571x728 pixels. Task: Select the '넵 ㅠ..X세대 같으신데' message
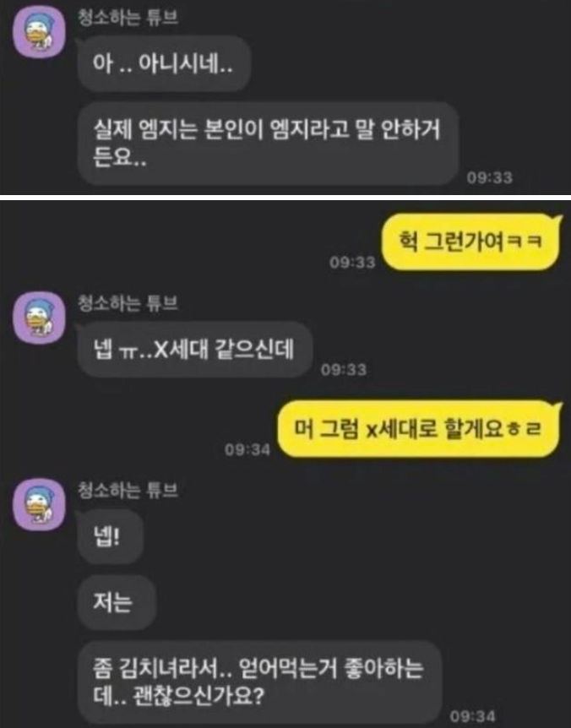click(194, 349)
